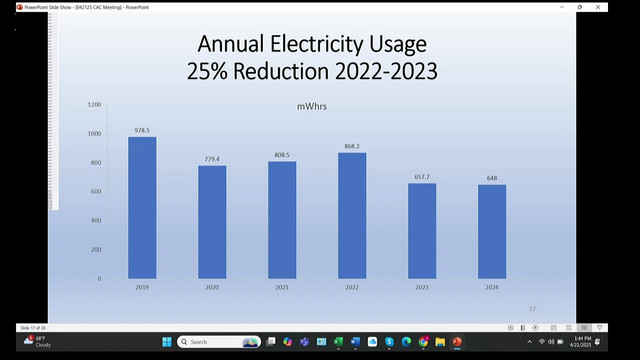Click the x-axis label '2020'
The height and width of the screenshot is (360, 640).
pos(212,287)
